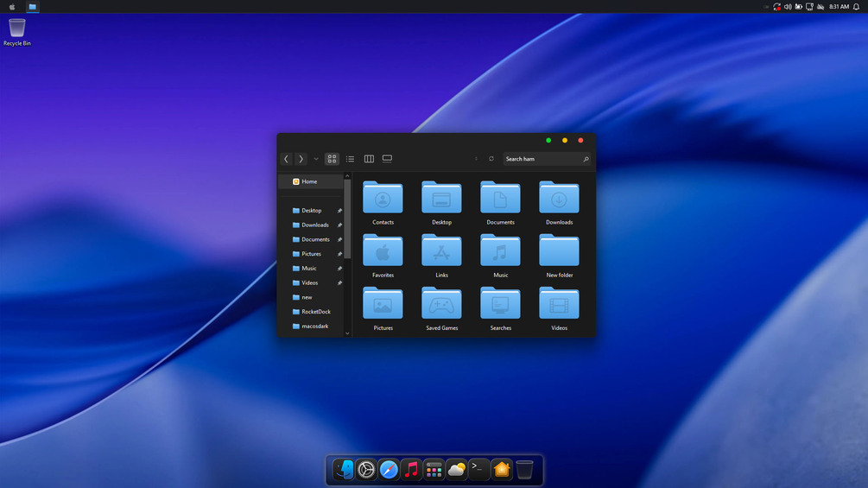Launch the Terminal from the dock
This screenshot has width=868, height=488.
[x=478, y=470]
